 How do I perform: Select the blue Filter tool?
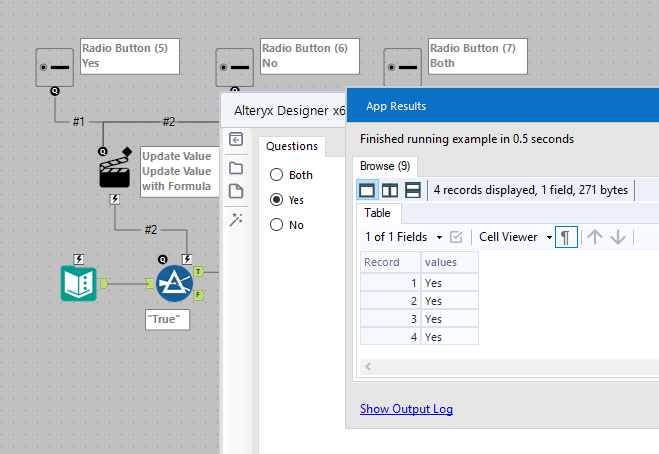[x=174, y=283]
